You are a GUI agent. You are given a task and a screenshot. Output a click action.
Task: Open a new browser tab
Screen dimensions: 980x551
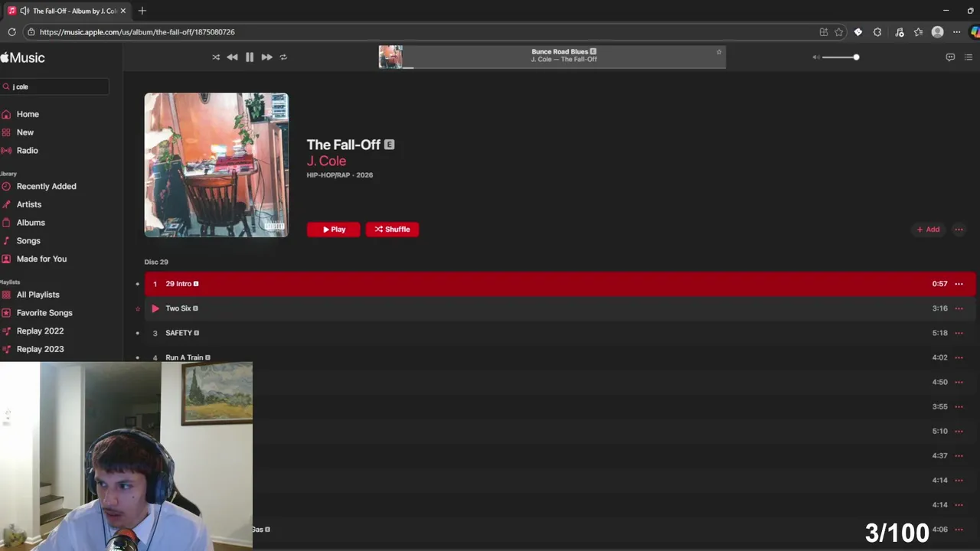point(142,11)
